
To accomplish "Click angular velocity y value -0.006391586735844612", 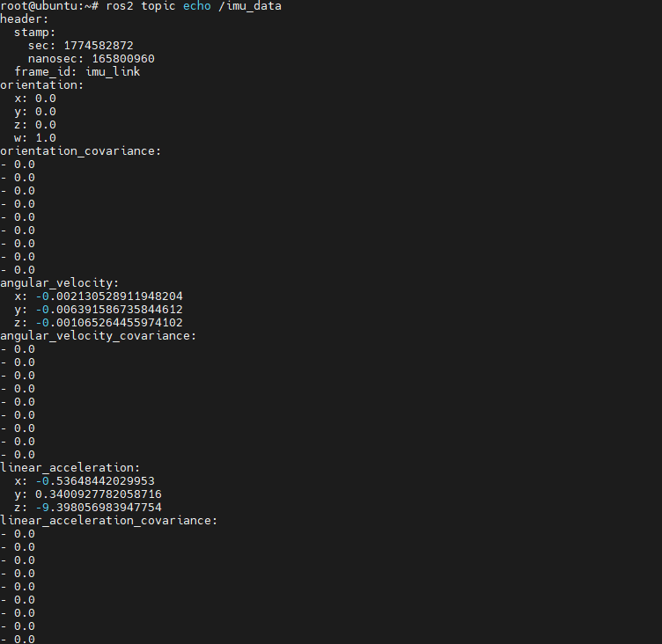I will pyautogui.click(x=109, y=310).
